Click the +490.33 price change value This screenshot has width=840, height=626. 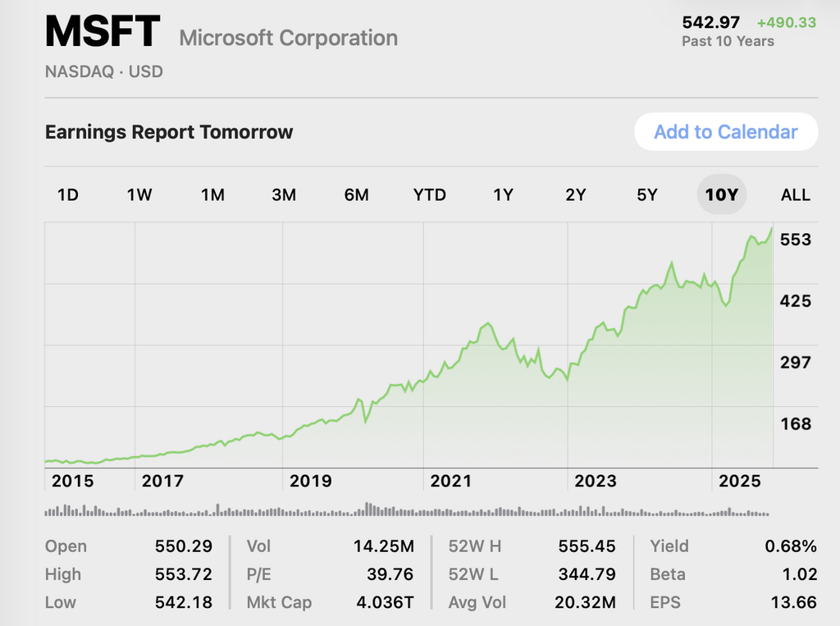(x=786, y=22)
